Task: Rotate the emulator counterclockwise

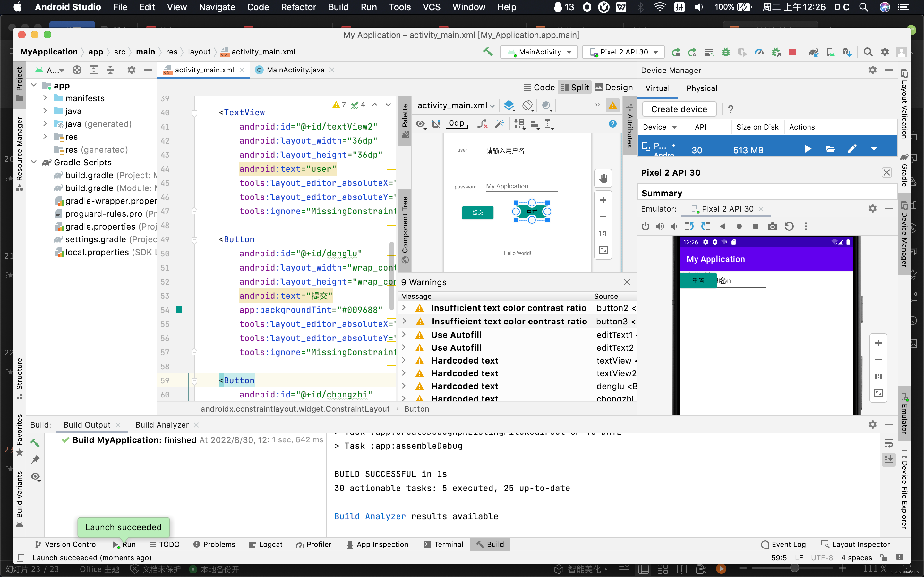Action: tap(689, 226)
